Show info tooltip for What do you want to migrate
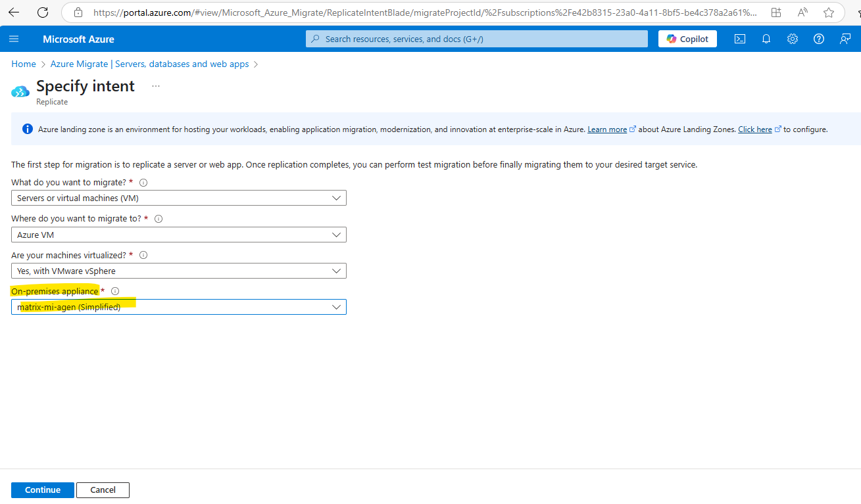Viewport: 861px width, 504px height. point(143,183)
